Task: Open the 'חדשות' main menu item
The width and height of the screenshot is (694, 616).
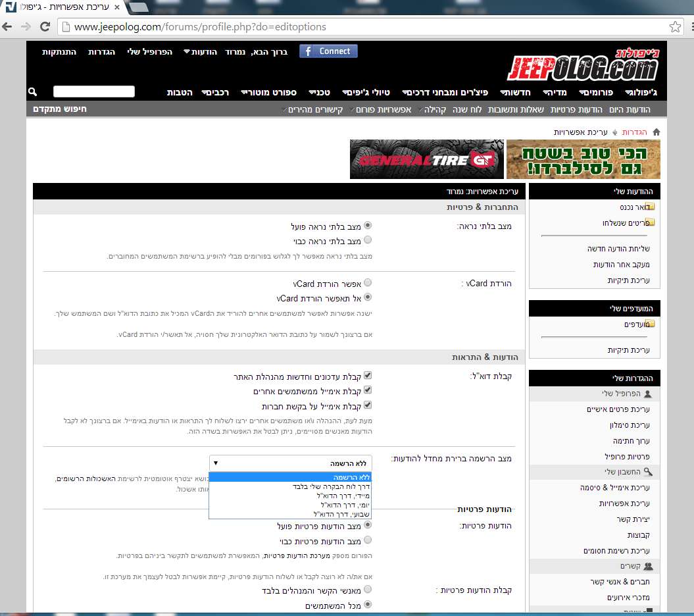Action: [x=515, y=92]
